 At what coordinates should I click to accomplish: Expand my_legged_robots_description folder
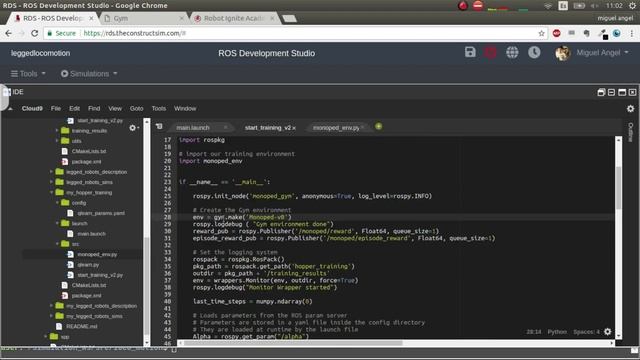point(51,306)
